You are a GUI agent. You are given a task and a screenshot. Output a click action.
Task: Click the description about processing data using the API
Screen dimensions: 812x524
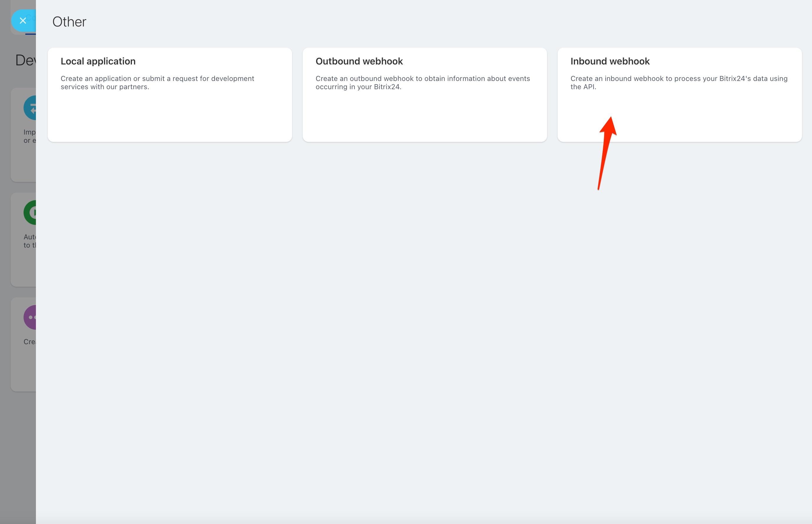click(679, 83)
